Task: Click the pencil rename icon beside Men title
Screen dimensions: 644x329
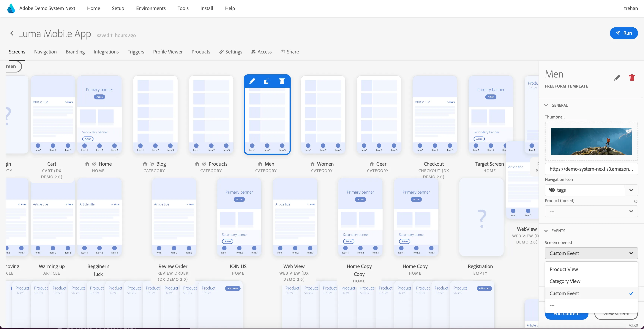Action: click(x=617, y=78)
